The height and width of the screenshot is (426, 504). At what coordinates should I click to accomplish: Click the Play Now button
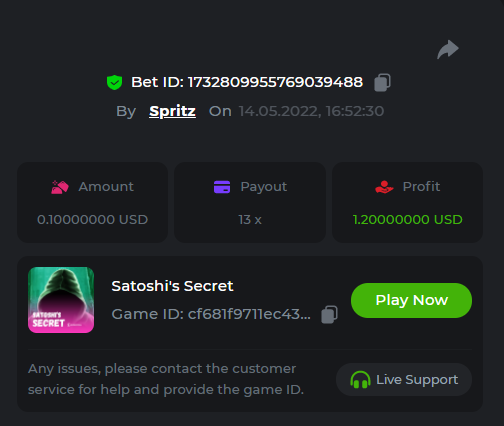click(411, 300)
